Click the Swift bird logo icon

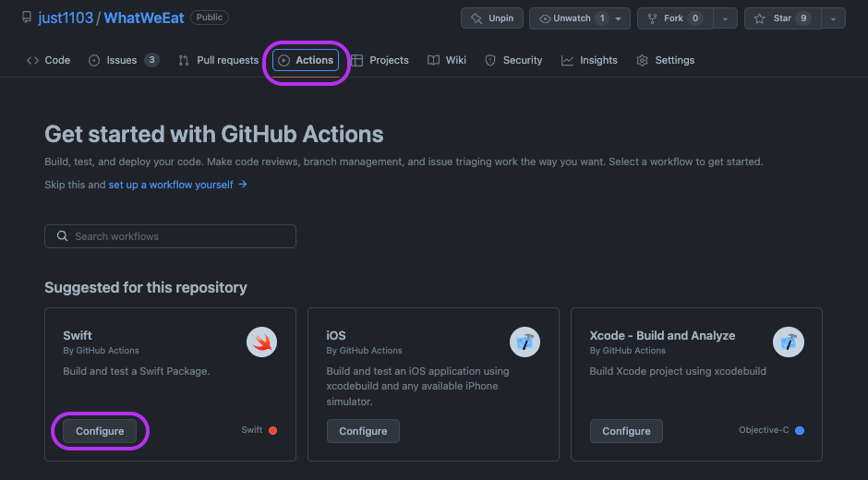262,342
